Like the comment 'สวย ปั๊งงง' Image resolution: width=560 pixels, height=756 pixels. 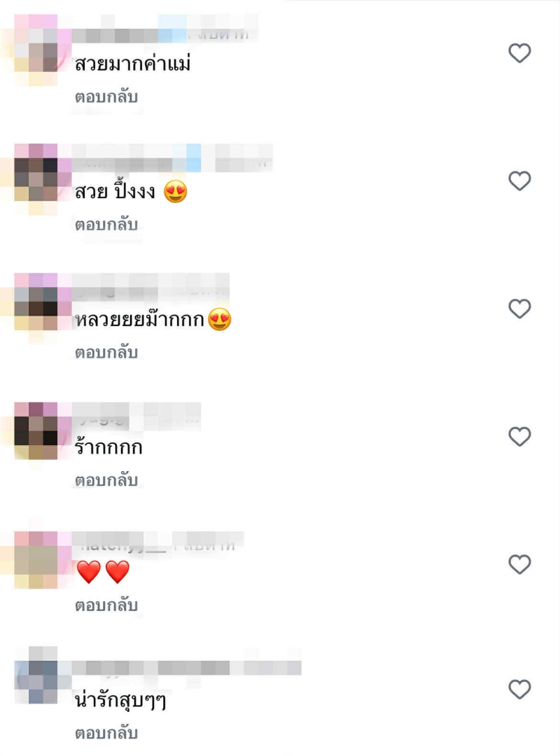pos(519,181)
